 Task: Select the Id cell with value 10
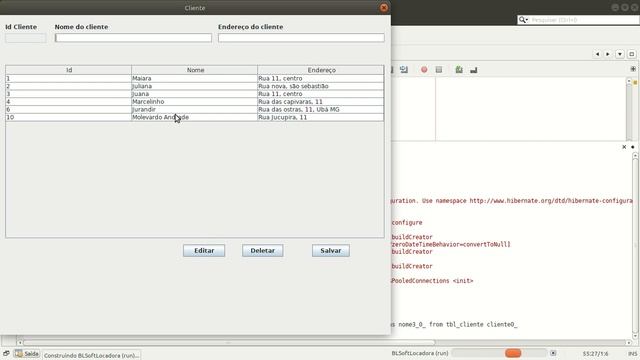(69, 117)
